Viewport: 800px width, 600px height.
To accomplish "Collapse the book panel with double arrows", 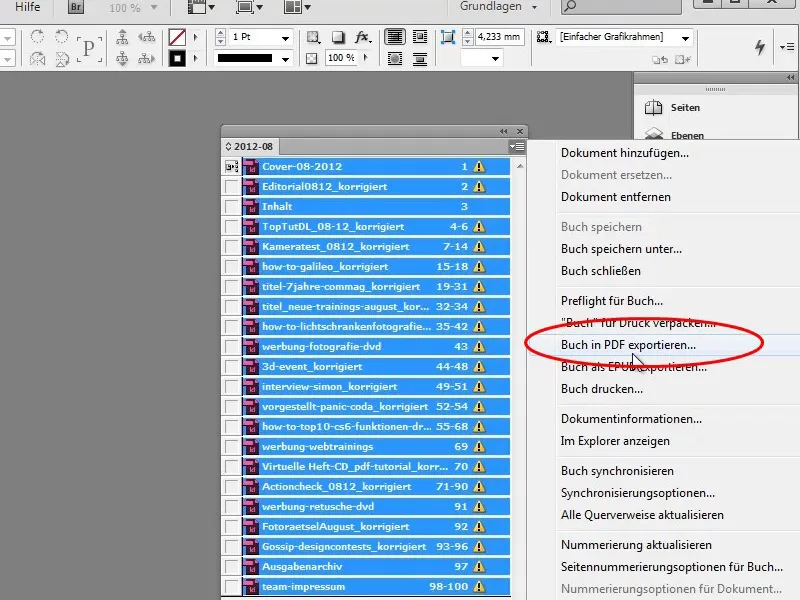I will (504, 132).
